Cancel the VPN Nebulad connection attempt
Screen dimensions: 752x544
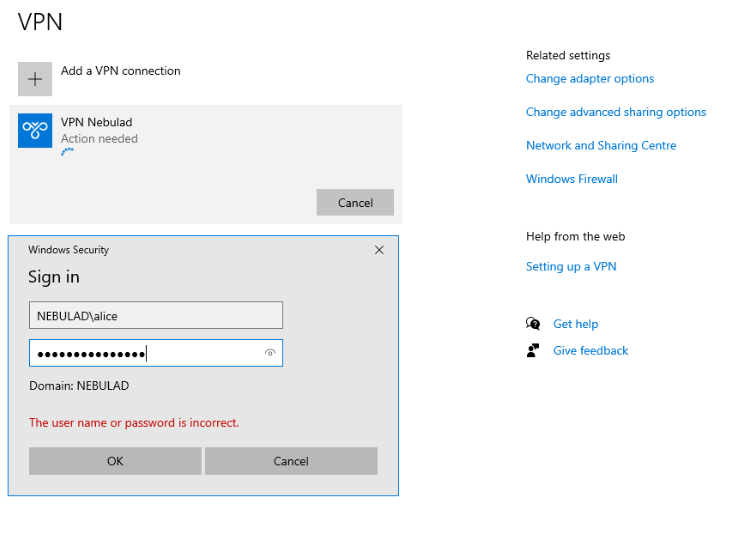pyautogui.click(x=355, y=202)
